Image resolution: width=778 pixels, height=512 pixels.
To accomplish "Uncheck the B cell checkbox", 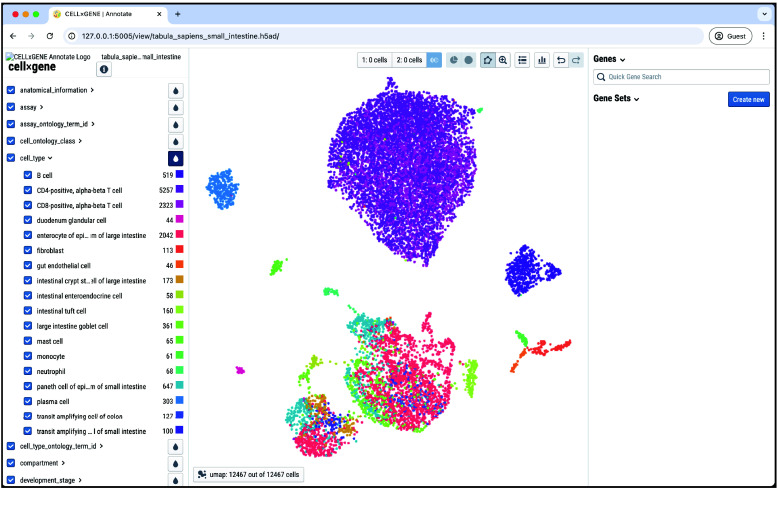I will pyautogui.click(x=29, y=175).
